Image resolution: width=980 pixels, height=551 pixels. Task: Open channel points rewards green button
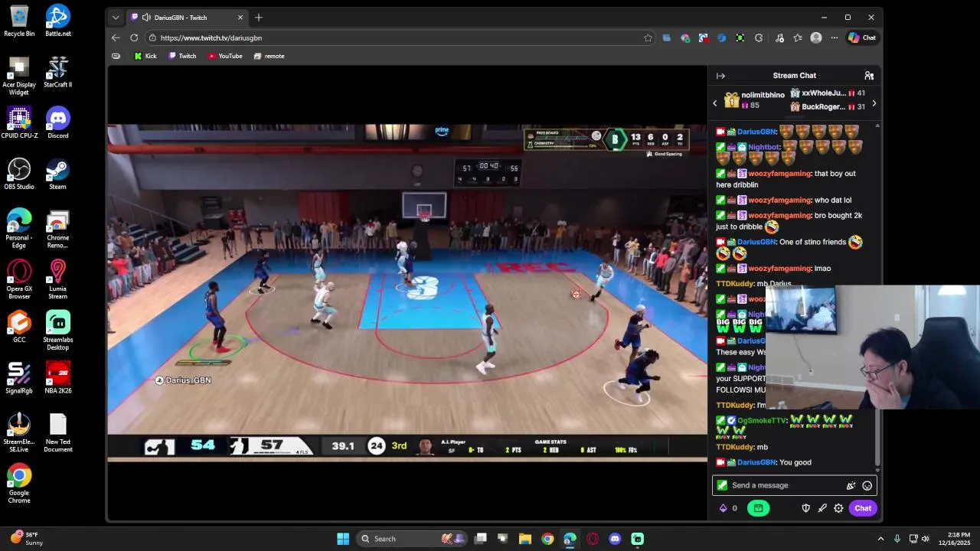tap(758, 508)
